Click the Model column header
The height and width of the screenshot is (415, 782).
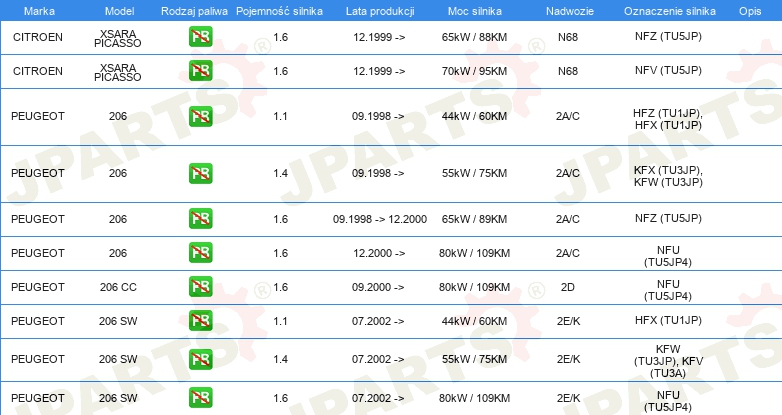[119, 11]
